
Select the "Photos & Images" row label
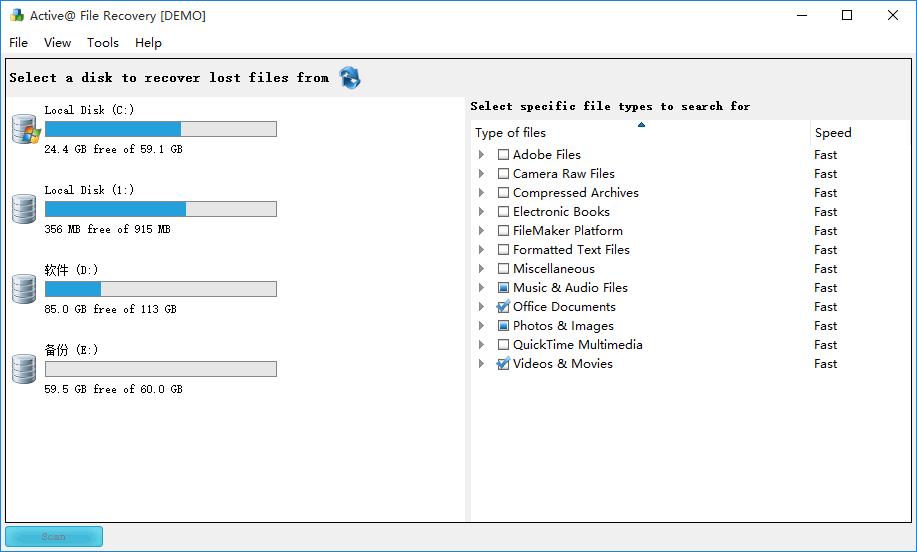tap(563, 326)
